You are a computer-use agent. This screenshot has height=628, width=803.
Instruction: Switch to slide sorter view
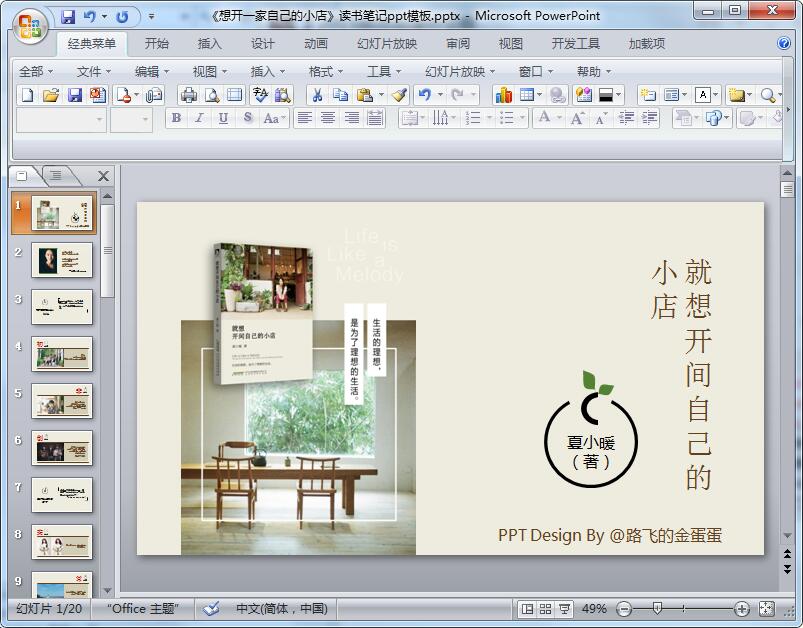point(545,609)
